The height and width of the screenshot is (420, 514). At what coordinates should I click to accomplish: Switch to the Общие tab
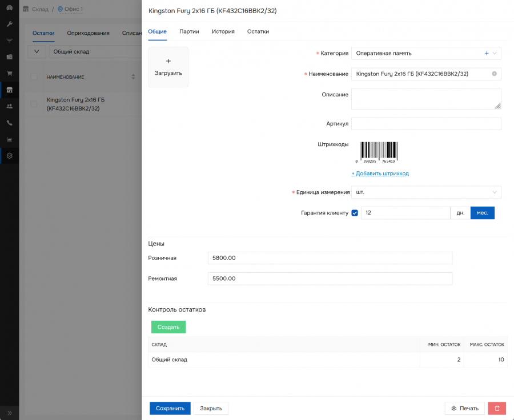pyautogui.click(x=158, y=31)
